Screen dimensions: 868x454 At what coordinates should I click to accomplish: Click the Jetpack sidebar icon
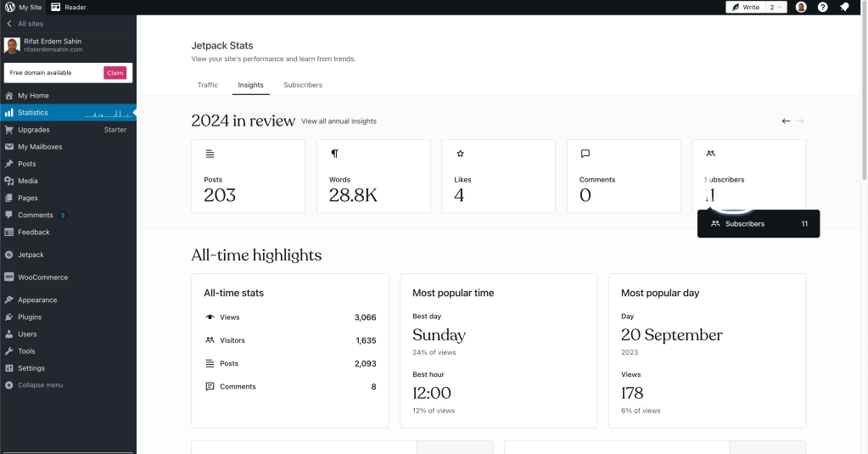click(x=8, y=255)
